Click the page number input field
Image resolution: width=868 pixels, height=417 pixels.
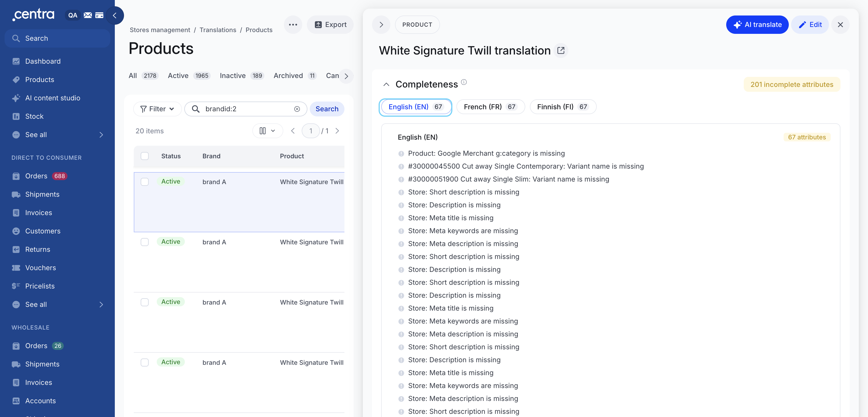pyautogui.click(x=310, y=131)
